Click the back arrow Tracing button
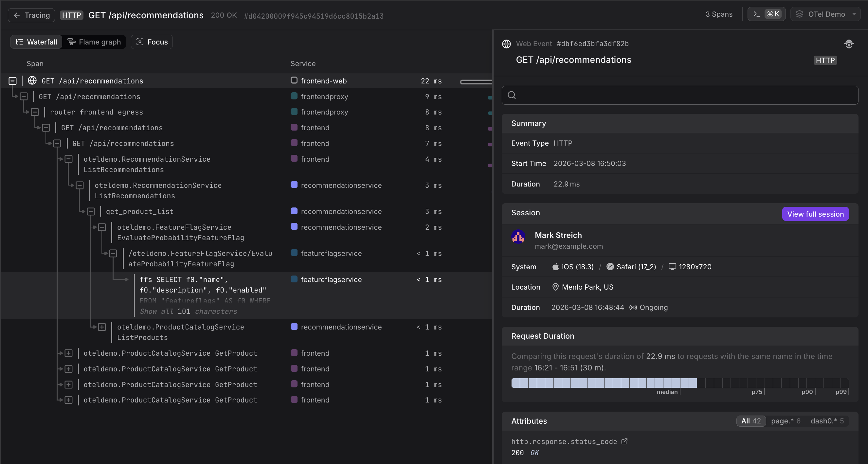 pyautogui.click(x=31, y=15)
